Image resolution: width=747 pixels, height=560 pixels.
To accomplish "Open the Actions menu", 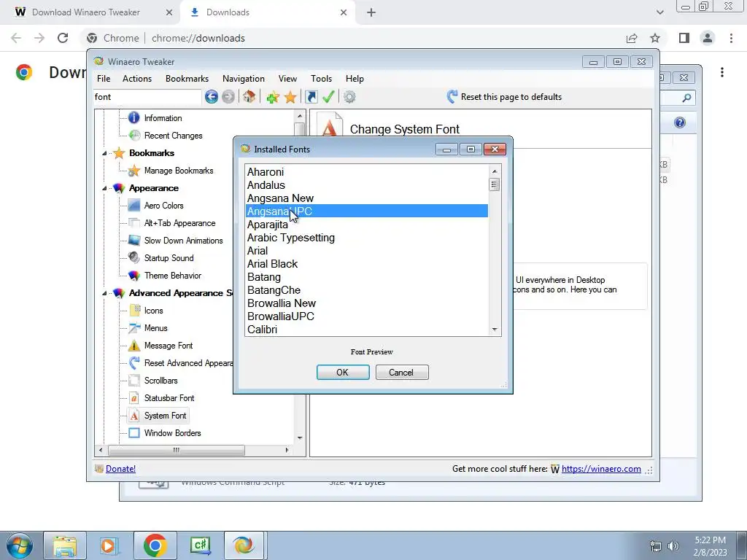I will point(137,79).
